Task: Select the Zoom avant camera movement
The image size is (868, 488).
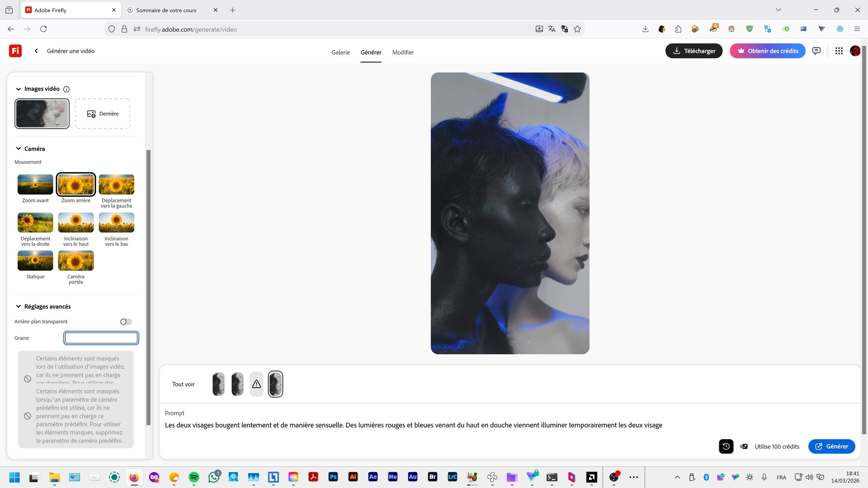Action: pyautogui.click(x=35, y=184)
